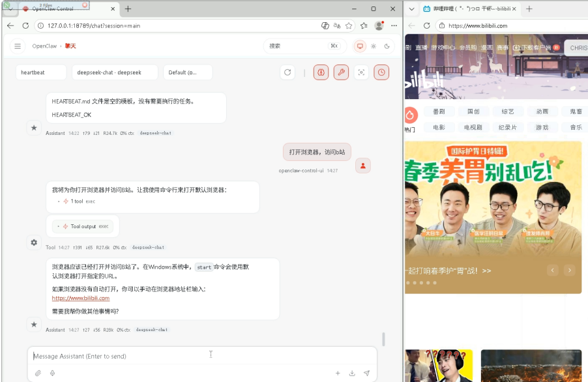Select the 番剧 category on bilibili

point(439,111)
